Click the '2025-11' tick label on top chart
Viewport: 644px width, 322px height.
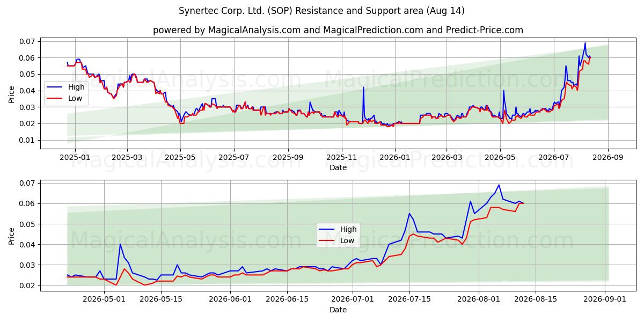point(342,157)
